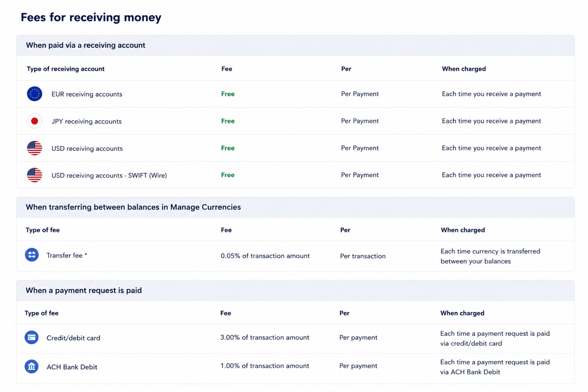
Task: Click 'Each time you receive a payment' in EUR row
Action: click(x=491, y=94)
